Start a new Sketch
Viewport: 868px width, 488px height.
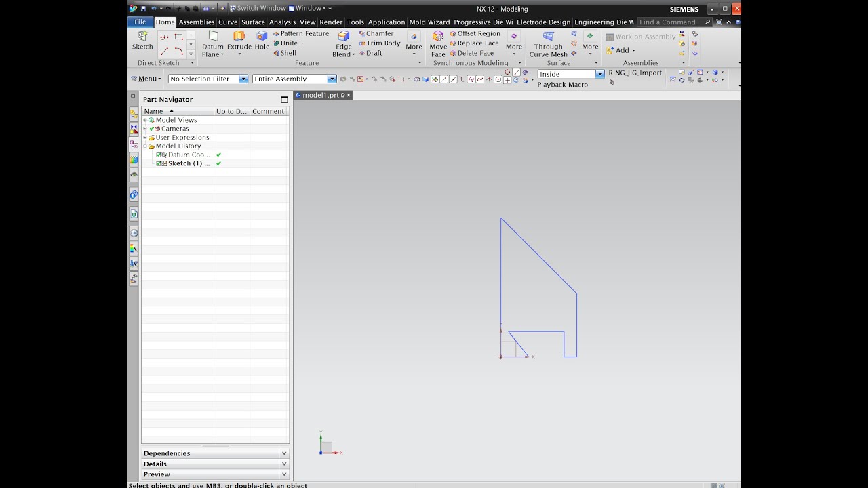pos(142,40)
